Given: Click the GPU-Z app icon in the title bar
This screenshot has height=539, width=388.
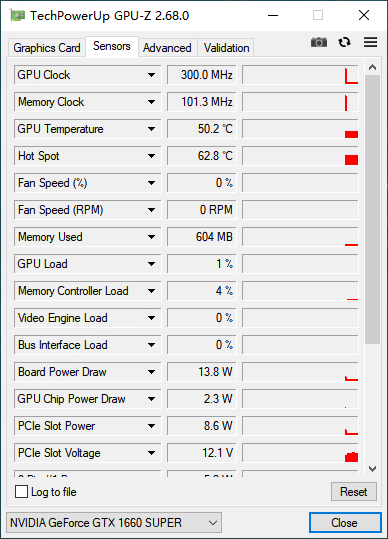Looking at the screenshot, I should [17, 15].
